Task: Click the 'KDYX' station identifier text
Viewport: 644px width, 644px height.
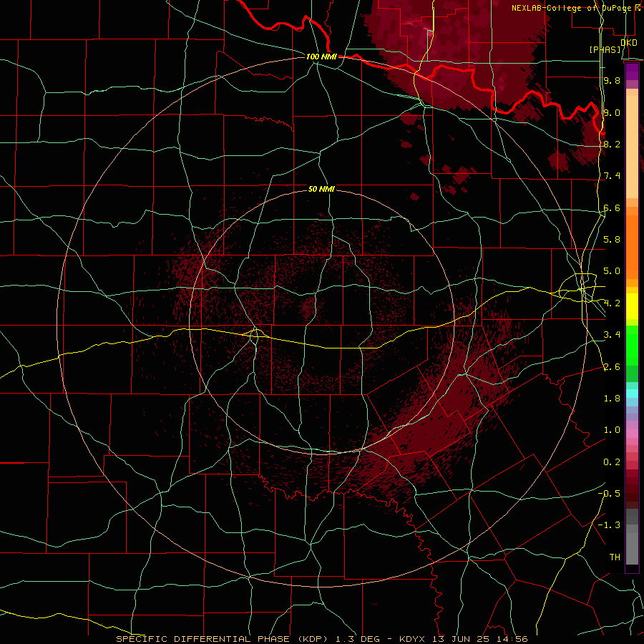Action: coord(413,639)
